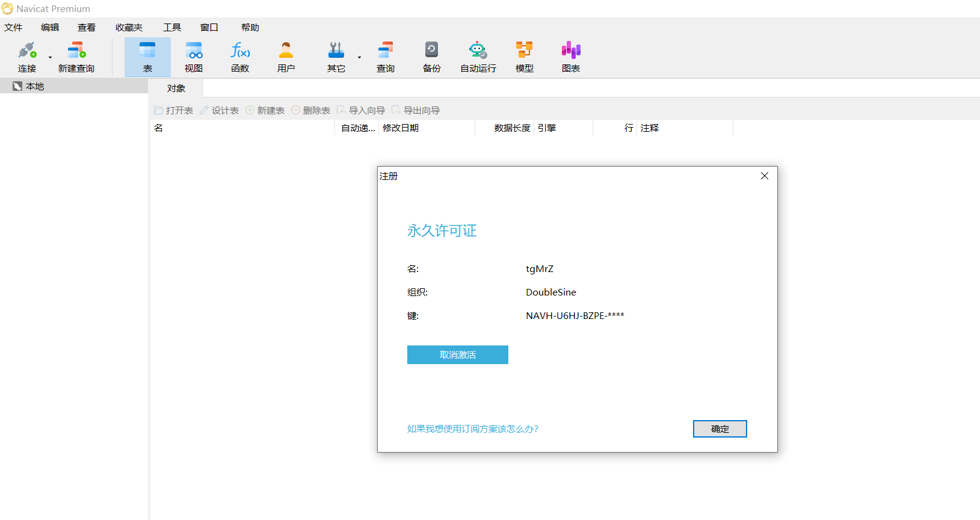The height and width of the screenshot is (520, 980).
Task: Click the 导出向导 toolbar button
Action: pyautogui.click(x=416, y=111)
